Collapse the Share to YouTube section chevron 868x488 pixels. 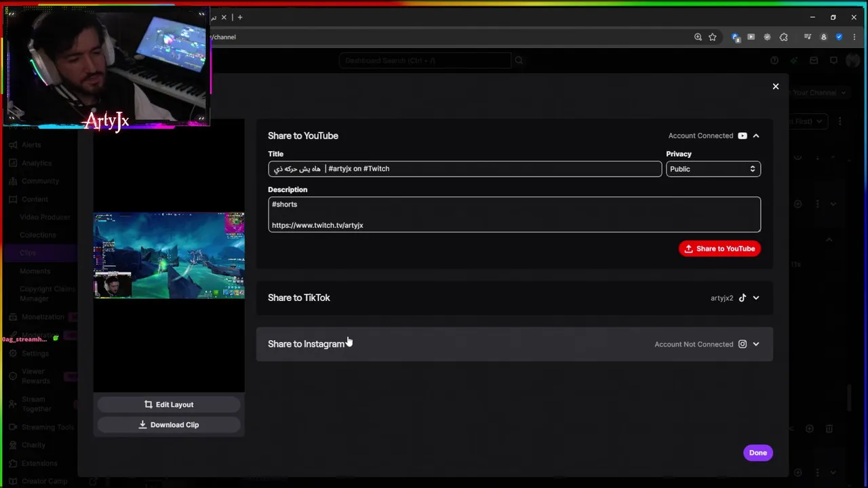[x=756, y=136]
